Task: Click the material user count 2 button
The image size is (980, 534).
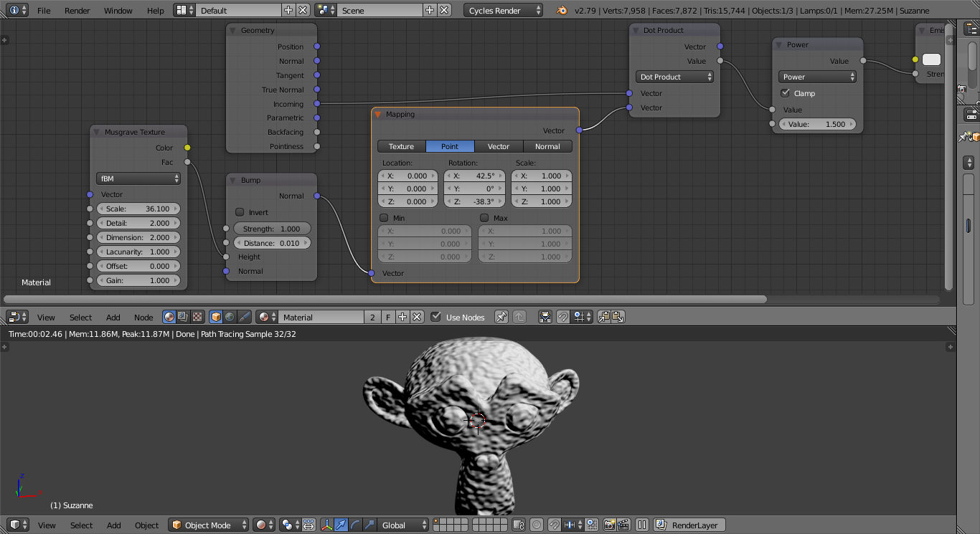Action: tap(372, 317)
